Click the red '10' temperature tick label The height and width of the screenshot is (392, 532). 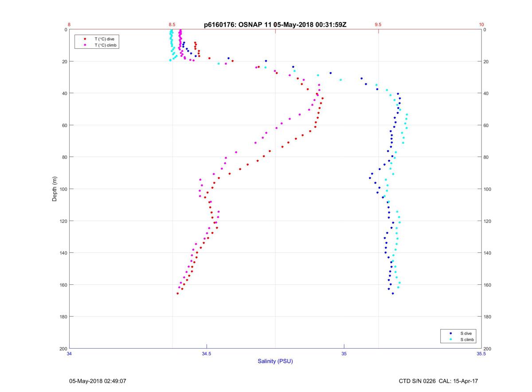481,25
